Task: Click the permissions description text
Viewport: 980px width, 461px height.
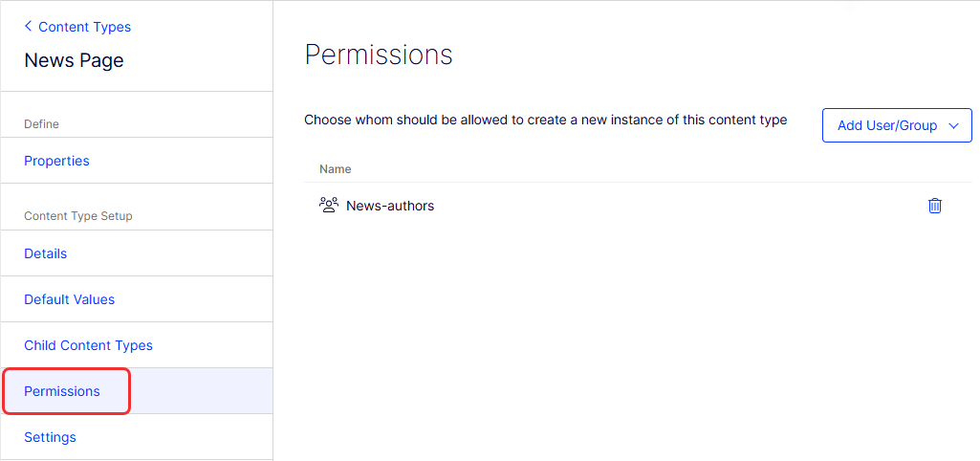Action: pyautogui.click(x=545, y=121)
